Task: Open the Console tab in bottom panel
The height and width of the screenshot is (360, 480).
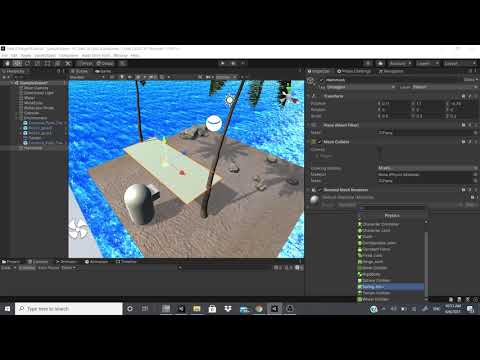Action: 38,262
